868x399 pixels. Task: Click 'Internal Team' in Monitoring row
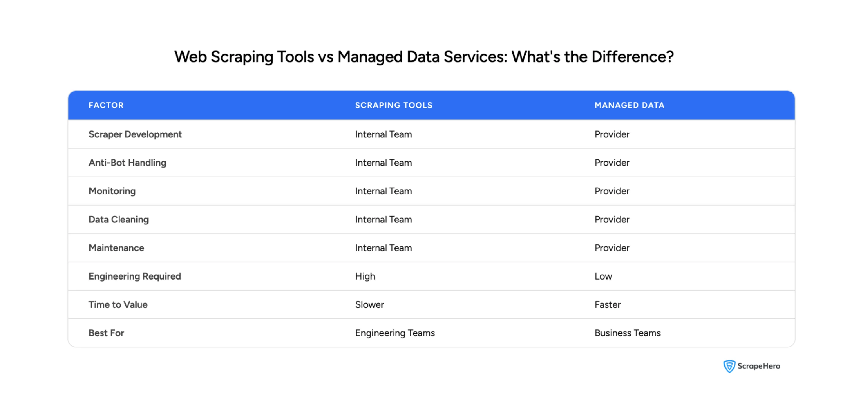(x=383, y=191)
